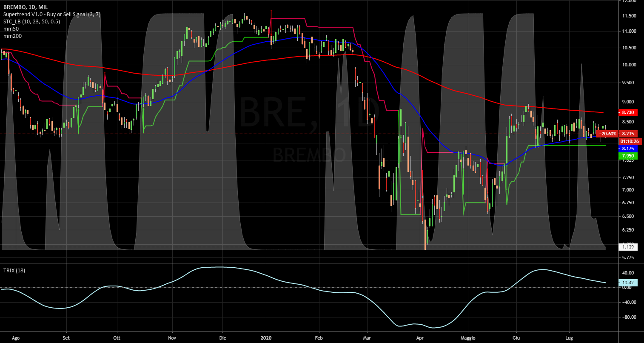Click the BREMBO, 1D, MIL symbol title
This screenshot has width=644, height=343.
click(x=25, y=7)
